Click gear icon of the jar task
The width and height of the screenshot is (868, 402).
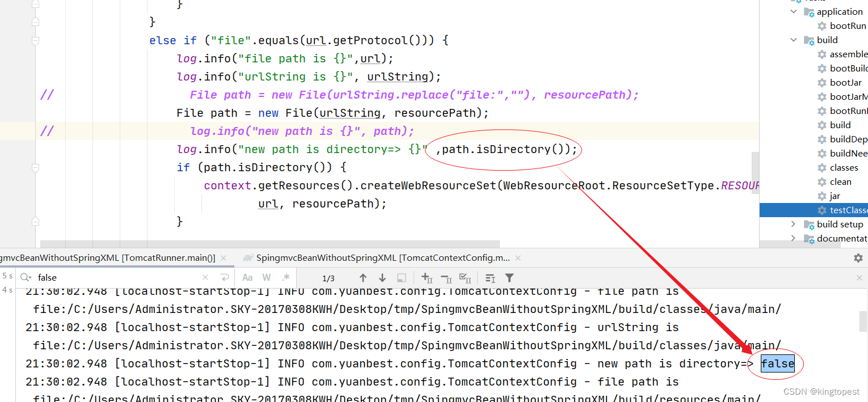tap(821, 196)
